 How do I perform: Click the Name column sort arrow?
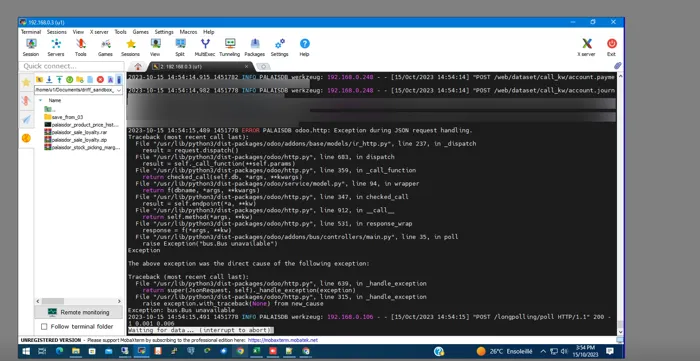tap(41, 100)
